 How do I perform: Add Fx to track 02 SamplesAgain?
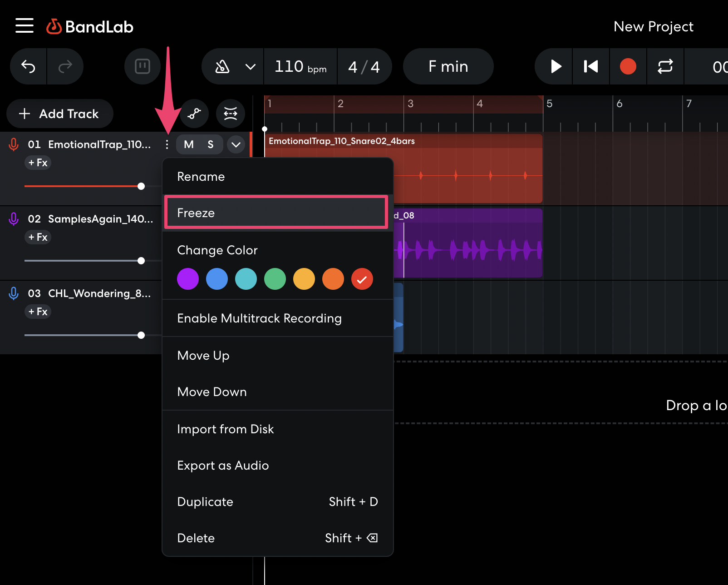[x=38, y=237]
